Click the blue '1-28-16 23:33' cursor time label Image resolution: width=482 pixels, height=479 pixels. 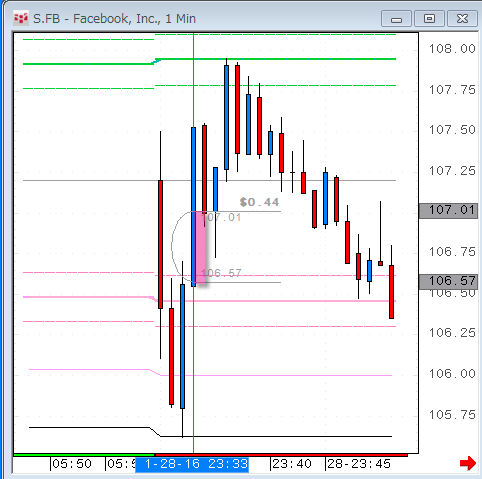click(192, 464)
